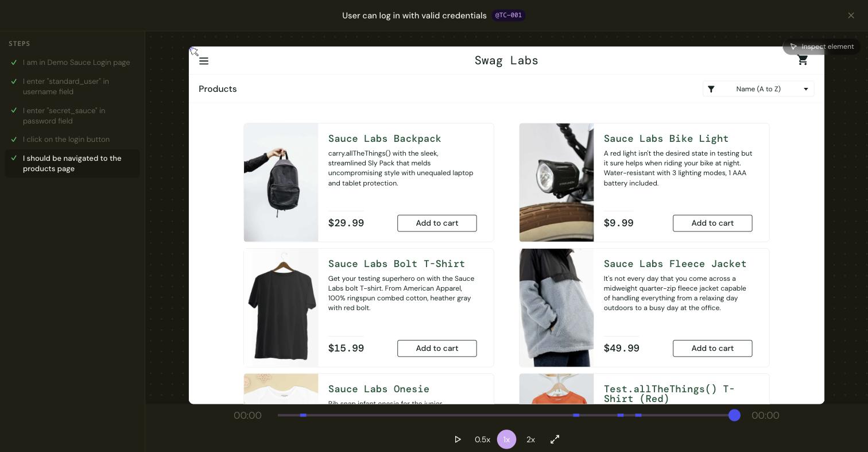Play the test recording

(458, 439)
